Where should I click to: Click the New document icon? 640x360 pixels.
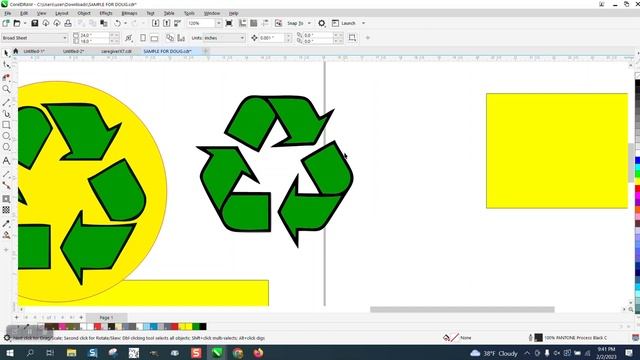(6, 23)
